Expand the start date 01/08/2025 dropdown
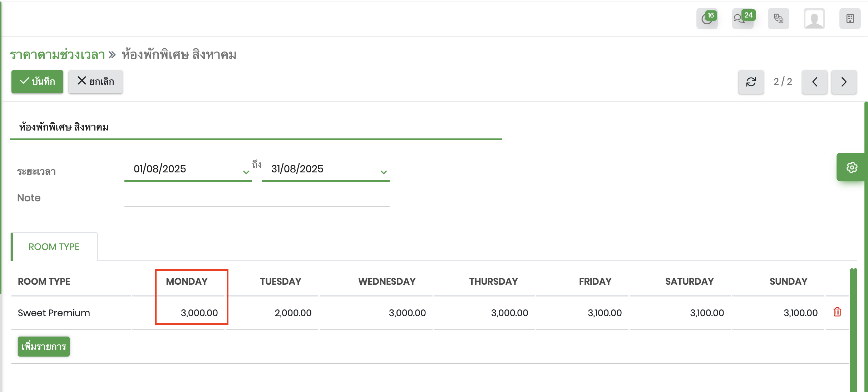 [x=246, y=172]
